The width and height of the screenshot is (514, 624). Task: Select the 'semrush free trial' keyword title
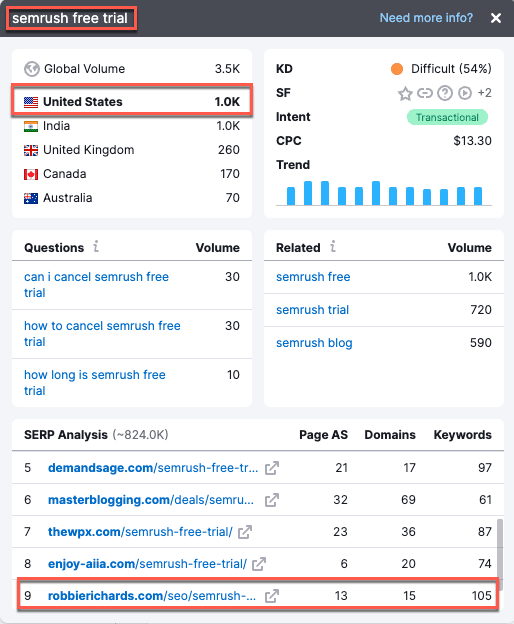click(70, 18)
